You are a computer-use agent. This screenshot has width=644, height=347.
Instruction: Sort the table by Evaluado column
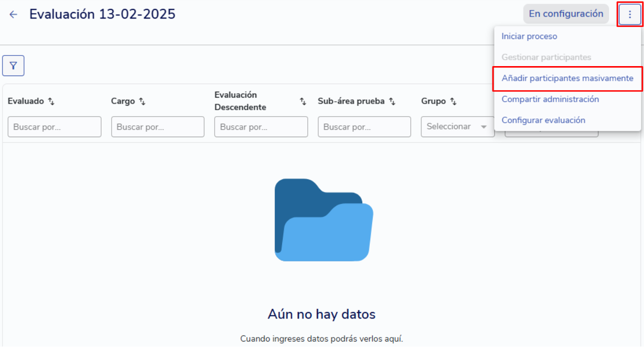point(51,102)
